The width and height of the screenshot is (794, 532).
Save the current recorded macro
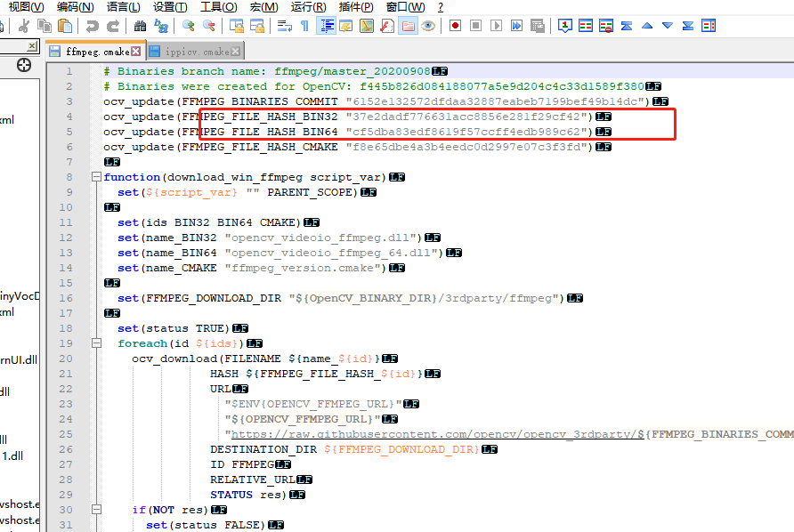tap(538, 26)
